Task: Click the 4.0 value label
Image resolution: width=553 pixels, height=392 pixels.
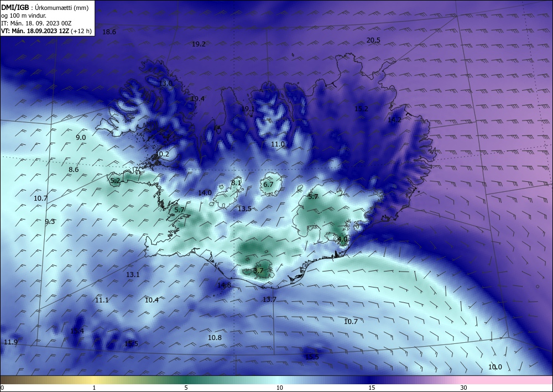Action: pyautogui.click(x=342, y=239)
